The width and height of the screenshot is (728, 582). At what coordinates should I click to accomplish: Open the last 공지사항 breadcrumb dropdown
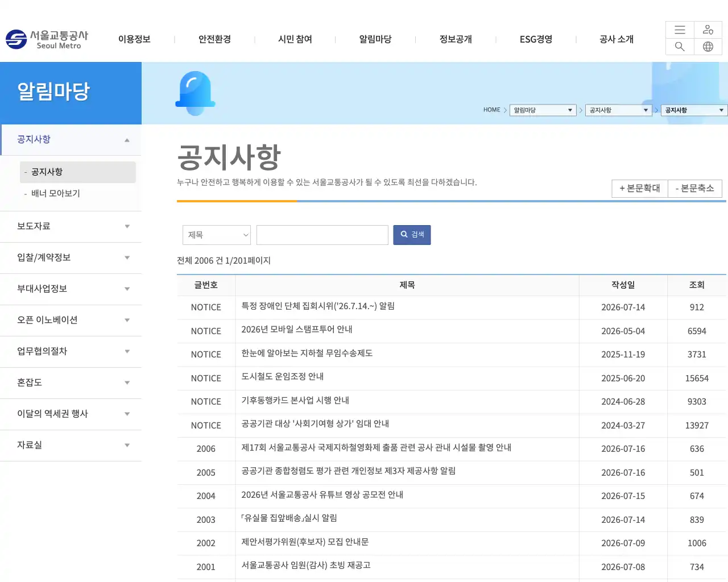coord(694,110)
